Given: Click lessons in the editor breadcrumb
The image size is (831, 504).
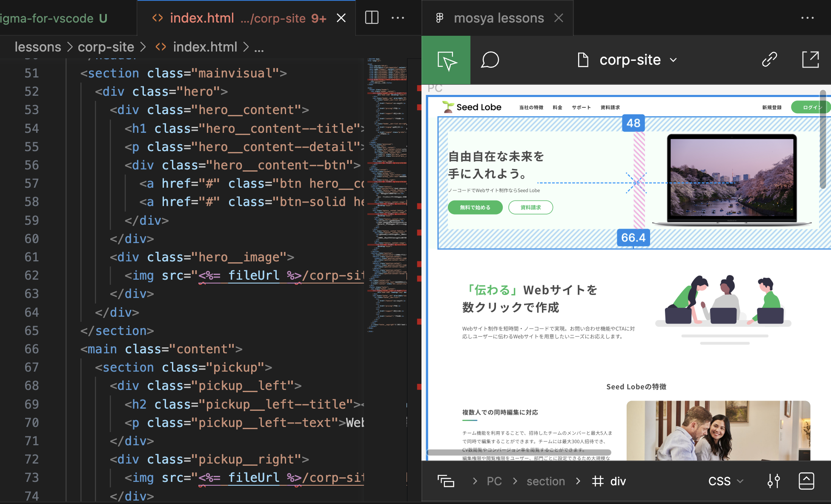Looking at the screenshot, I should 37,47.
